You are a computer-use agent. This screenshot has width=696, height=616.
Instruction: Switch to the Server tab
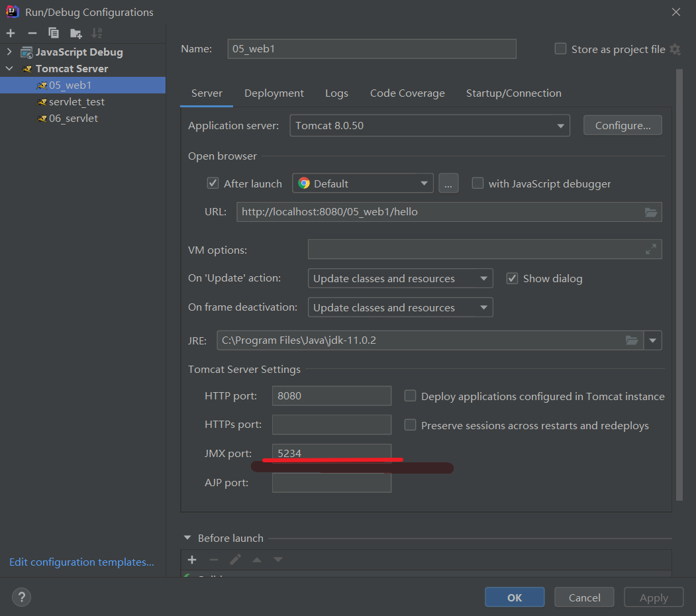[207, 93]
